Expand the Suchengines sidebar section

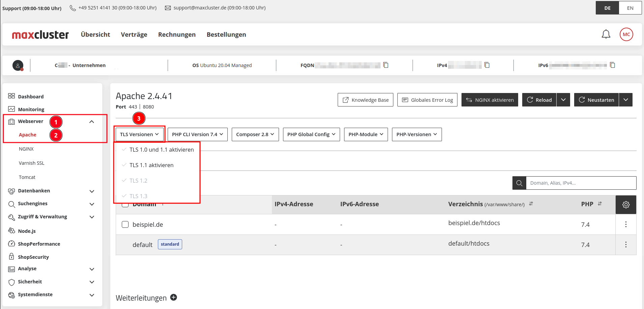[92, 204]
